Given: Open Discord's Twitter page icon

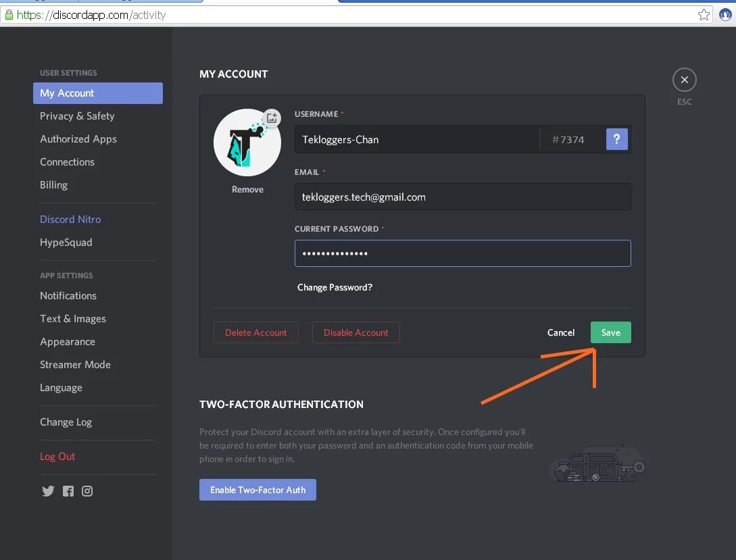Looking at the screenshot, I should pyautogui.click(x=48, y=491).
